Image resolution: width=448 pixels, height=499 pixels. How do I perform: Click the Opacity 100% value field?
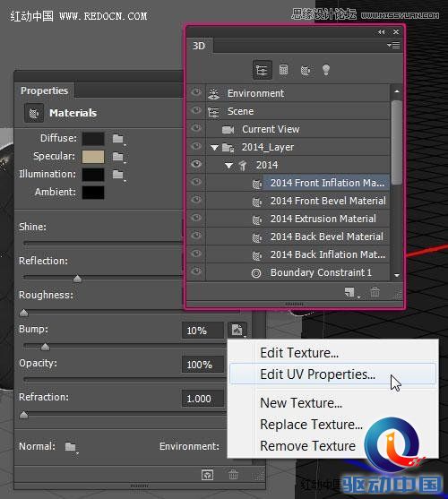(x=203, y=365)
